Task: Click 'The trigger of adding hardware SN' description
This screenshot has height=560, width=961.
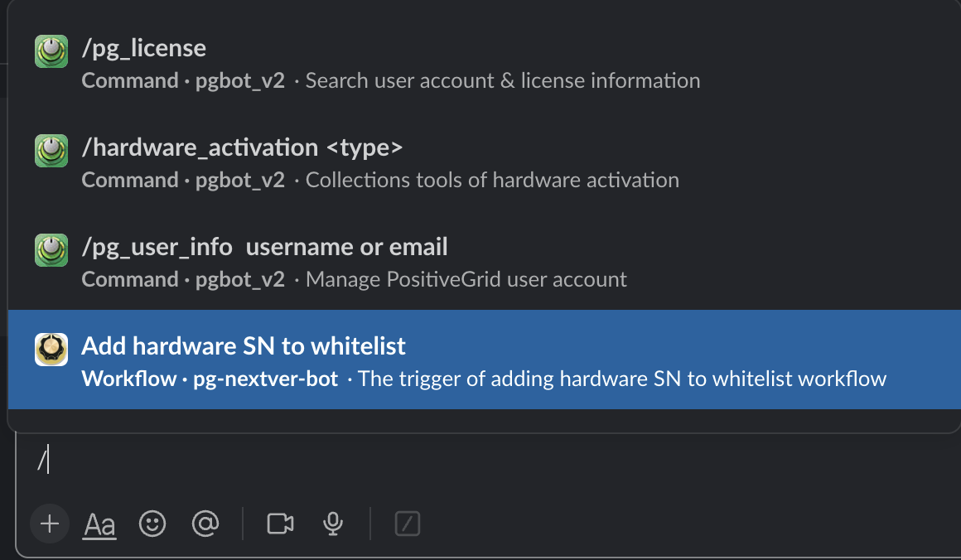Action: 621,379
